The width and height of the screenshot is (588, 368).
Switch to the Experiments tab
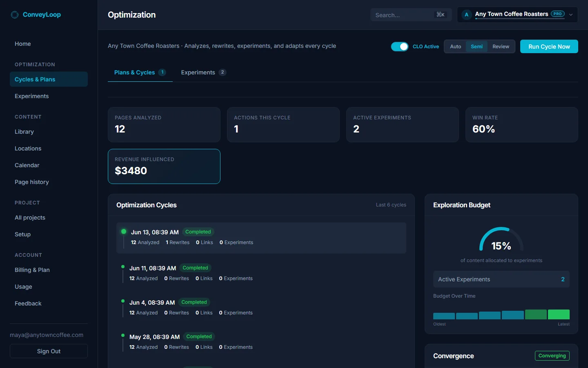pyautogui.click(x=203, y=72)
